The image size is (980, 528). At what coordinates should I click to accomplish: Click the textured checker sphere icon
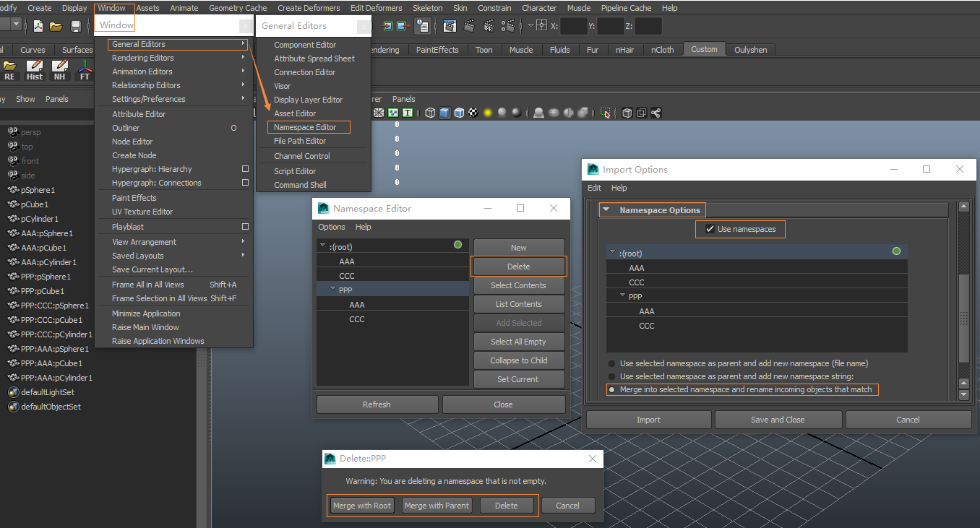(x=473, y=113)
